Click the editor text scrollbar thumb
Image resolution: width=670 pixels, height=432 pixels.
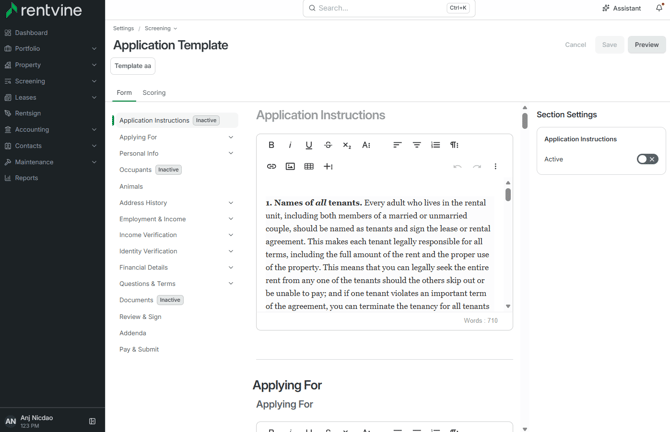pyautogui.click(x=508, y=195)
